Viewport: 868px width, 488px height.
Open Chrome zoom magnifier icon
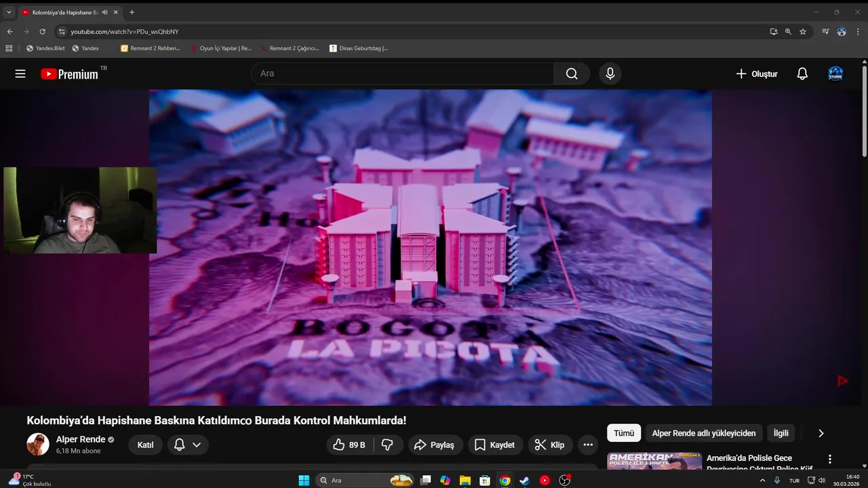click(788, 31)
